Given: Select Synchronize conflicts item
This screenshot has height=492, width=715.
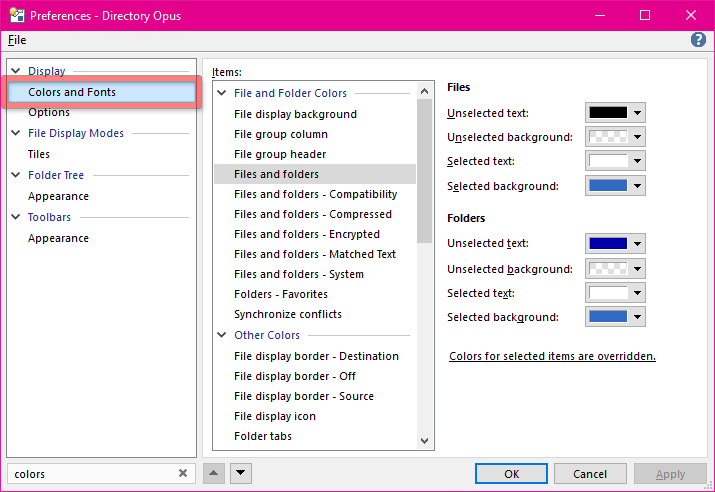Looking at the screenshot, I should pos(315,315).
